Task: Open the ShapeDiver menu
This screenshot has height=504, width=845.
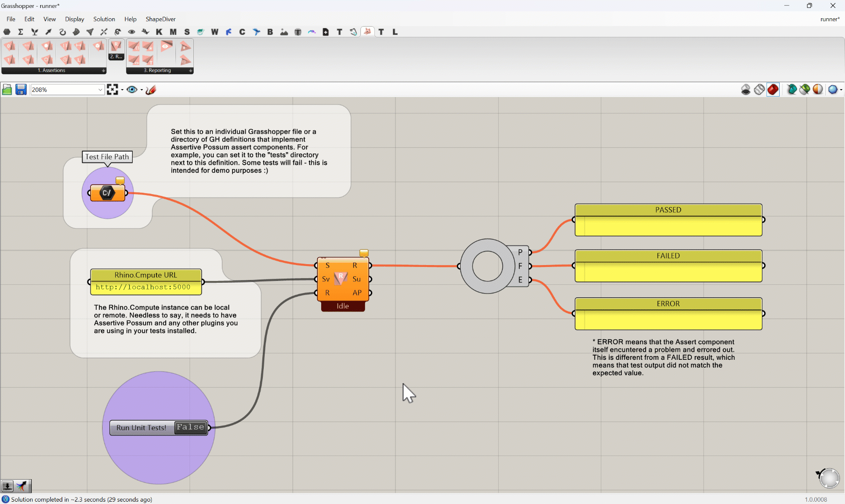Action: pyautogui.click(x=160, y=19)
